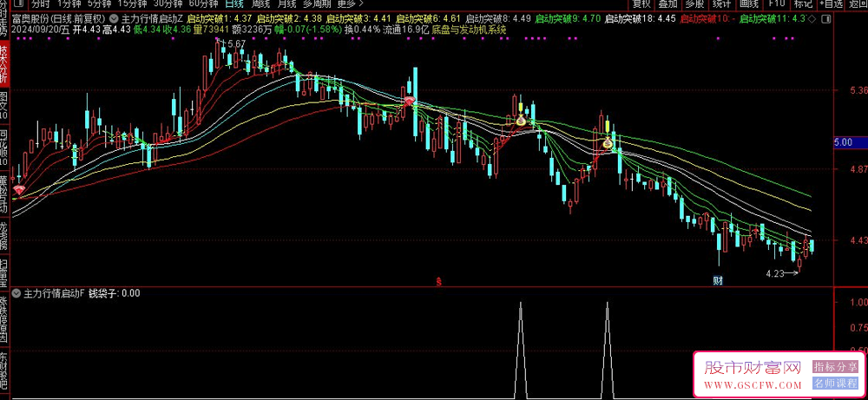Image resolution: width=868 pixels, height=400 pixels.
Task: Activate 画线 drawing tools
Action: pyautogui.click(x=748, y=3)
